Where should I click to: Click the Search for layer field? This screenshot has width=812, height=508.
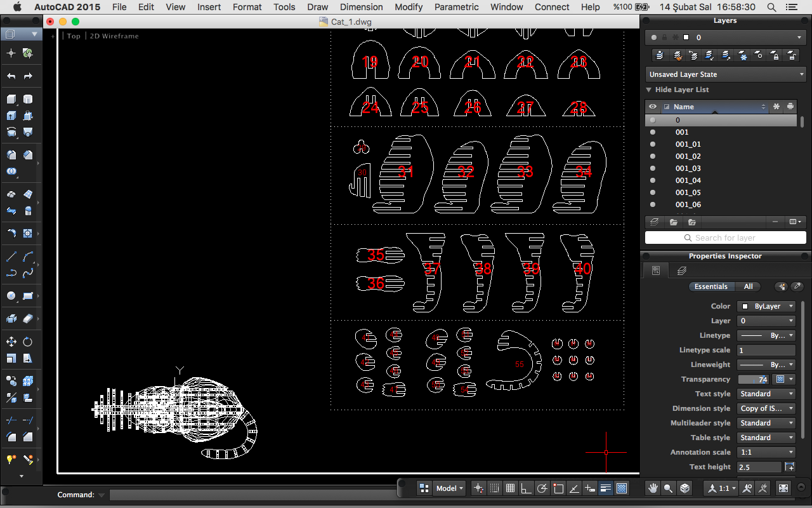(725, 237)
